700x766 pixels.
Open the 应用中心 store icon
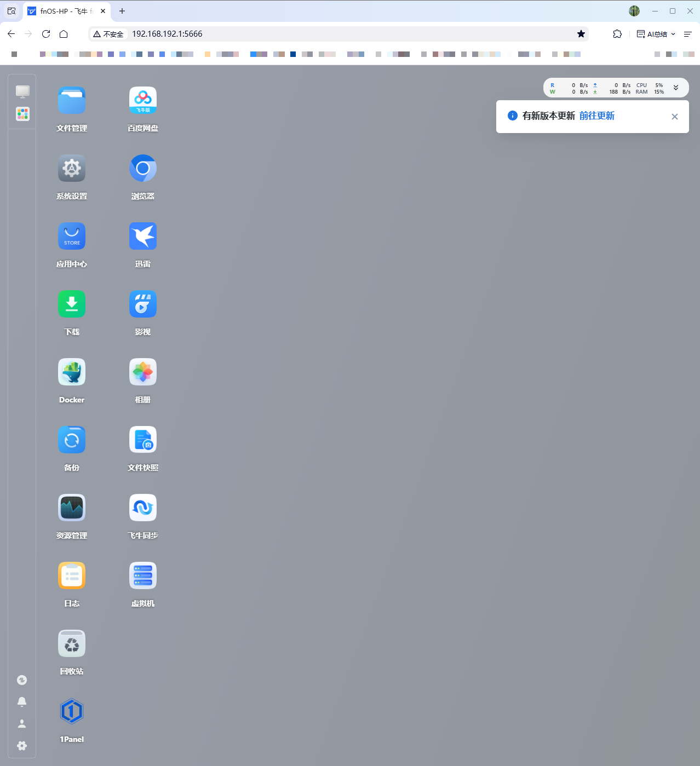point(72,236)
